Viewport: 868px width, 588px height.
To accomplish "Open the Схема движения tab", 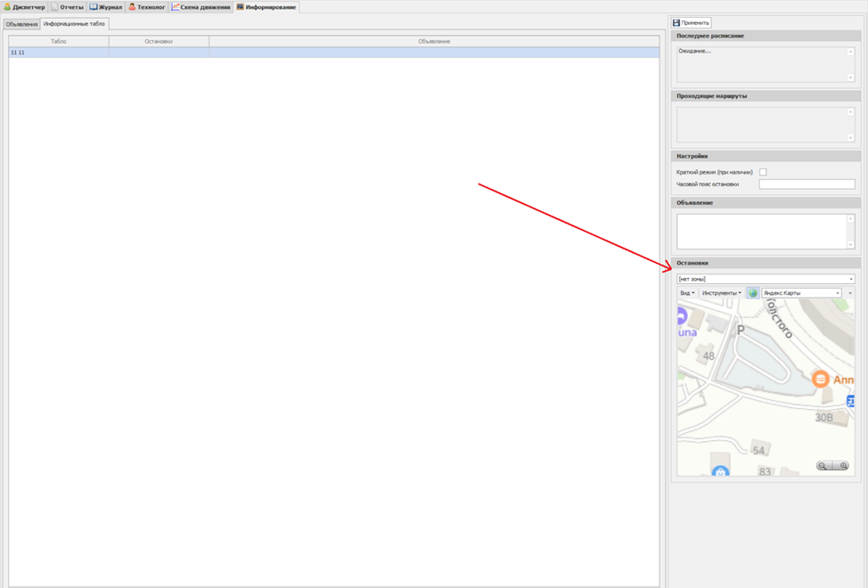I will (201, 7).
